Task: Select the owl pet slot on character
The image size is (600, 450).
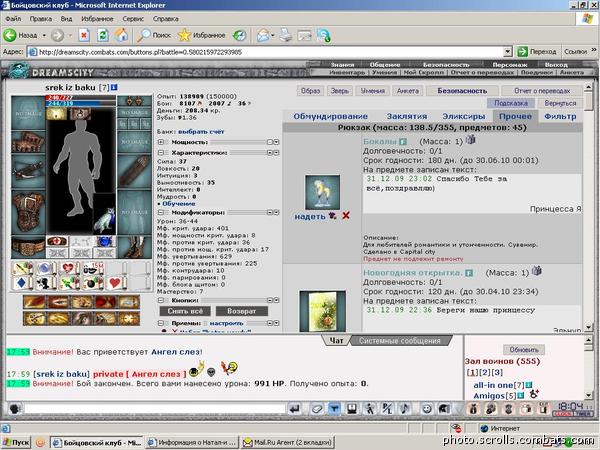Action: [104, 214]
